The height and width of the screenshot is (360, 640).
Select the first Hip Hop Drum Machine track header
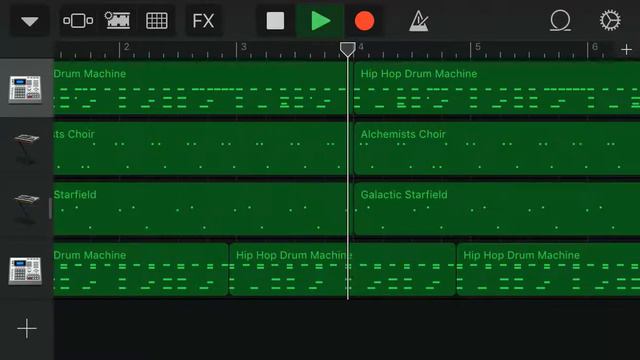coord(26,88)
